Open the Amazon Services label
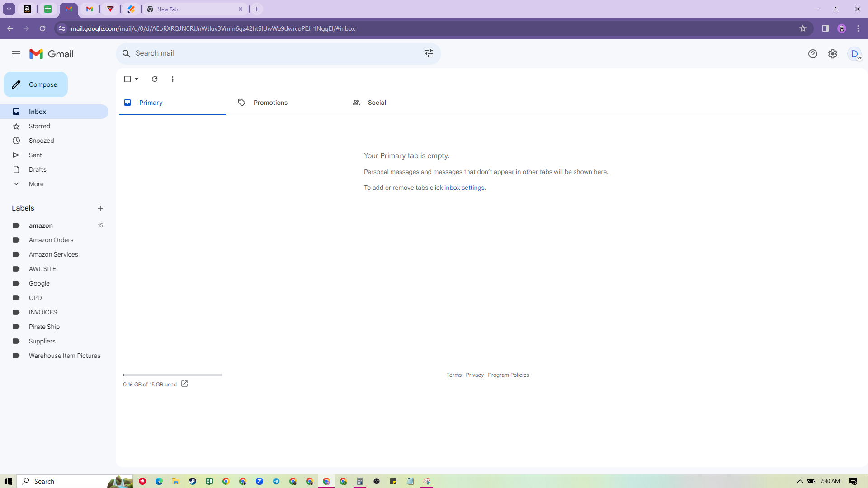The image size is (868, 488). 54,254
